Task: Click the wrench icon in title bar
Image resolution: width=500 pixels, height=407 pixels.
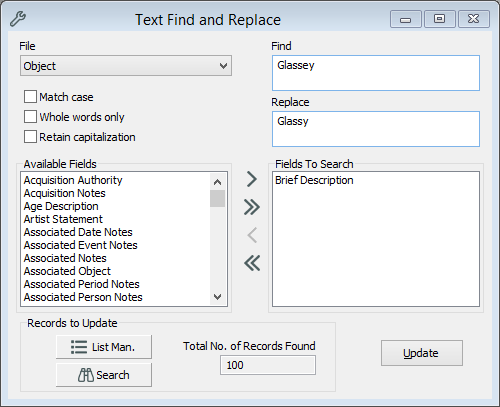Action: 18,19
